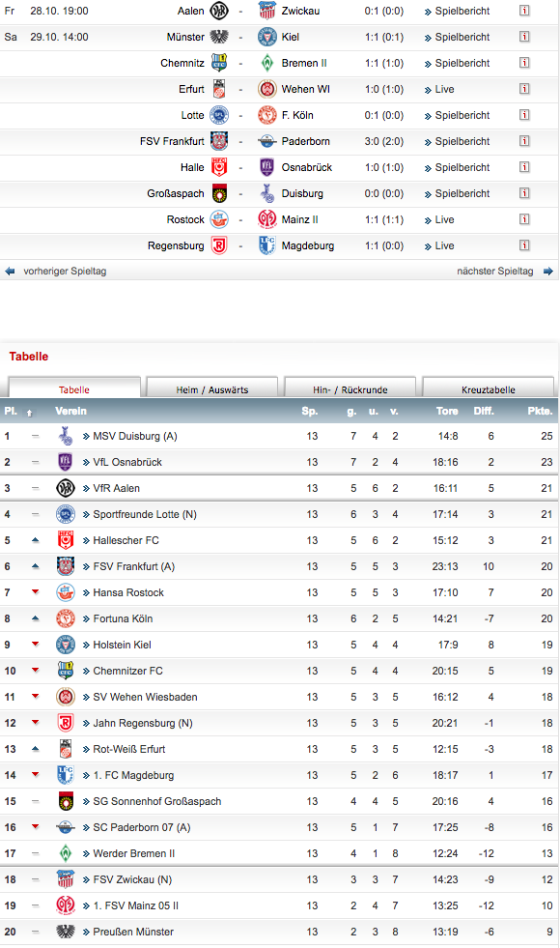Open the info icon for Chemnitz - Bremen II
This screenshot has height=948, width=560.
coord(524,63)
